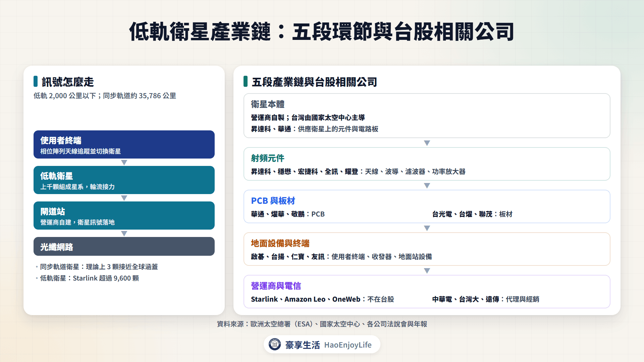Select the 光纖網路 gray block

click(x=124, y=246)
